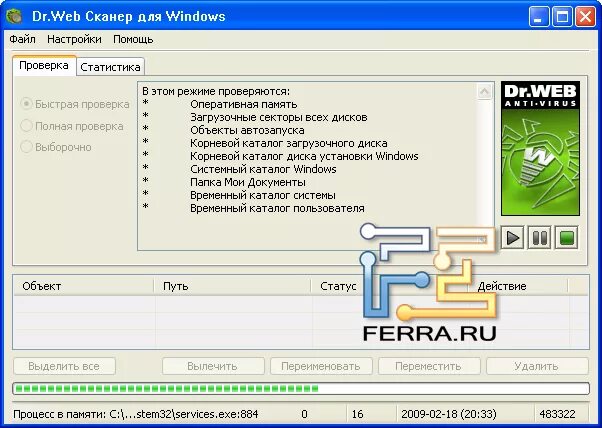Close the Dr.Web scanner window
Image resolution: width=602 pixels, height=428 pixels.
(x=585, y=17)
